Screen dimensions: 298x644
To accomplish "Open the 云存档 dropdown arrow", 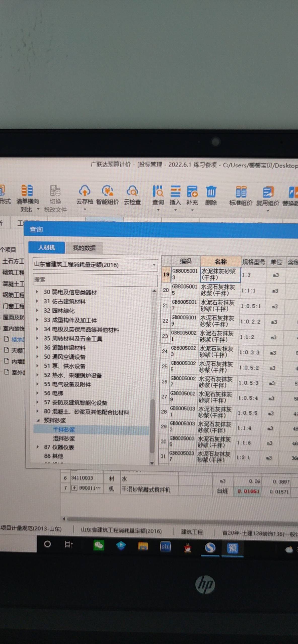I will (85, 209).
